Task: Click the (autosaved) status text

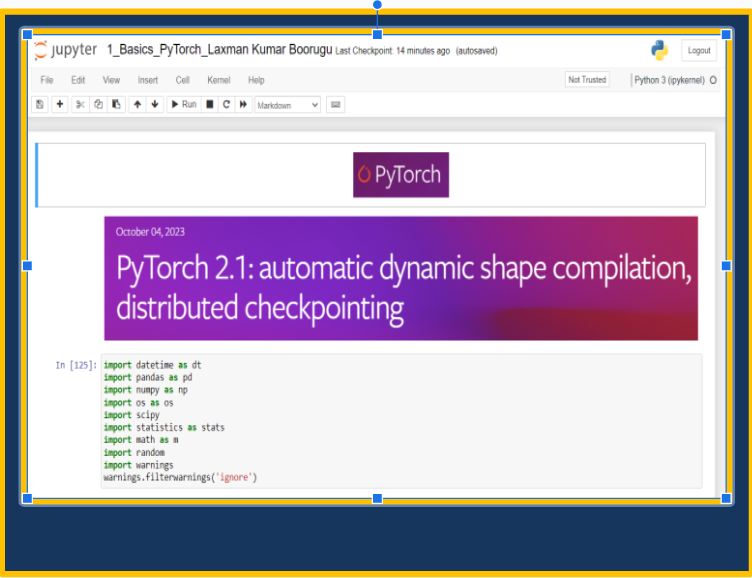Action: click(x=476, y=51)
